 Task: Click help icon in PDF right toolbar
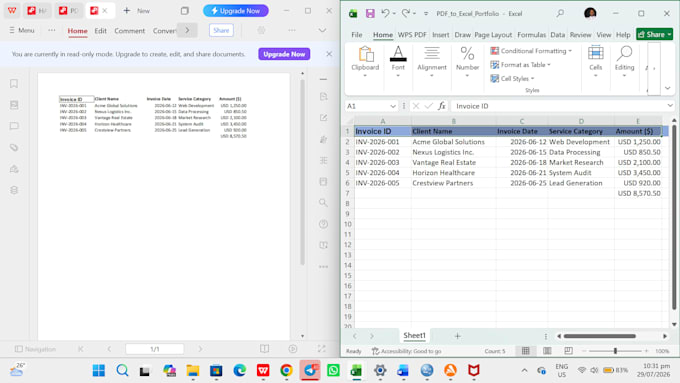point(324,224)
